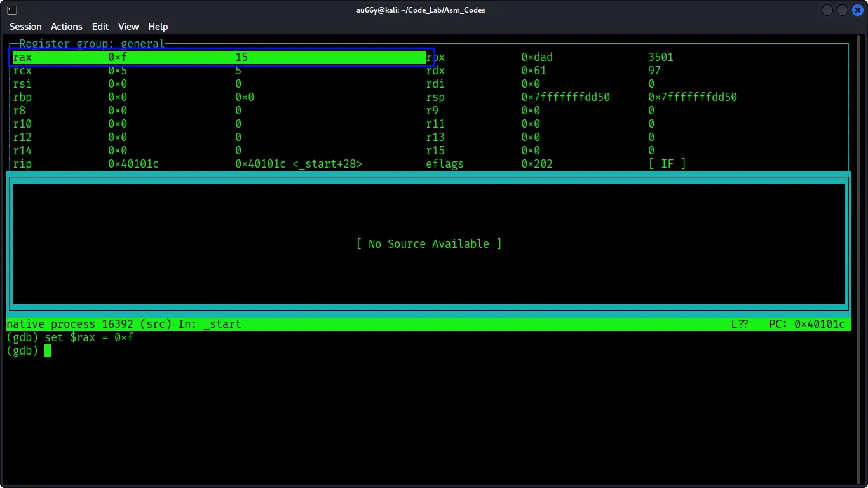Maximize the terminal window

843,10
